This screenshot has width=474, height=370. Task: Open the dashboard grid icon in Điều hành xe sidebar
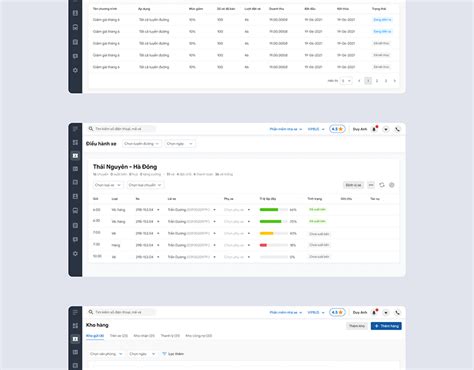click(x=75, y=142)
